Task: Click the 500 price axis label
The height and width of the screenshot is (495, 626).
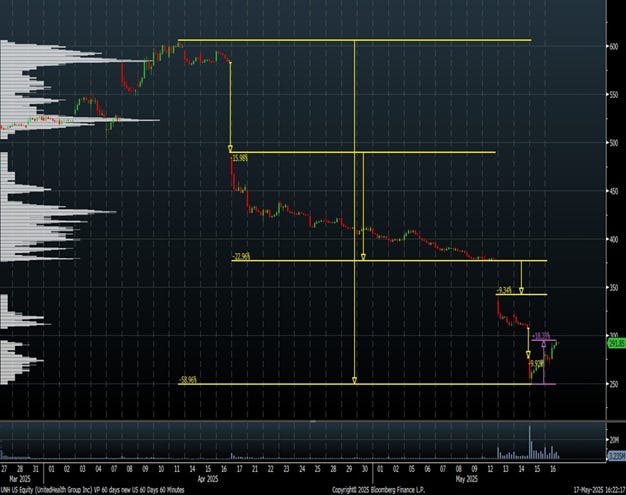Action: click(613, 143)
